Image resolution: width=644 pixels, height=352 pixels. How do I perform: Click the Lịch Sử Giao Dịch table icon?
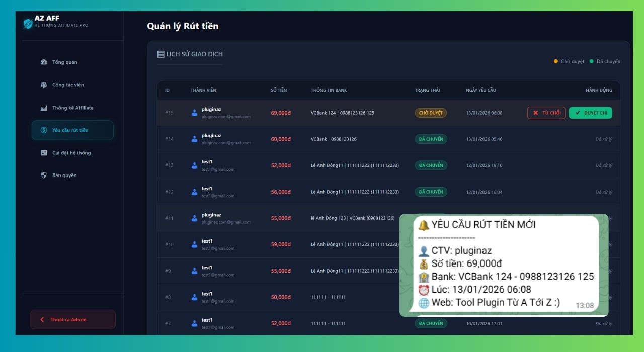(160, 53)
